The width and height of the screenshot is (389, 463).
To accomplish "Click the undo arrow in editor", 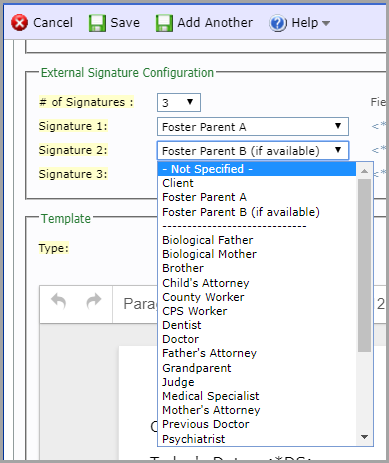I will click(59, 301).
